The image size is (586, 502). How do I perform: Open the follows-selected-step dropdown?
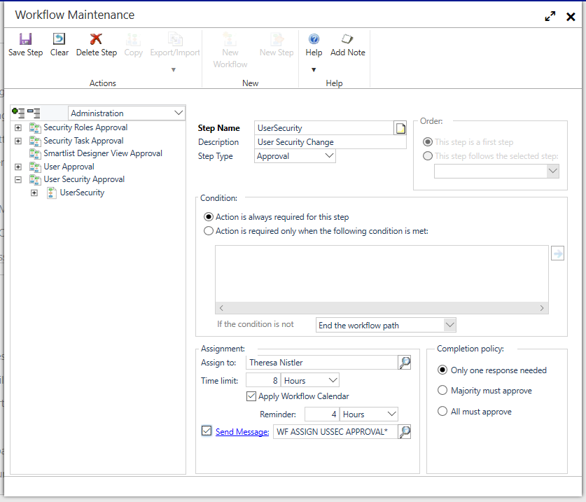553,172
